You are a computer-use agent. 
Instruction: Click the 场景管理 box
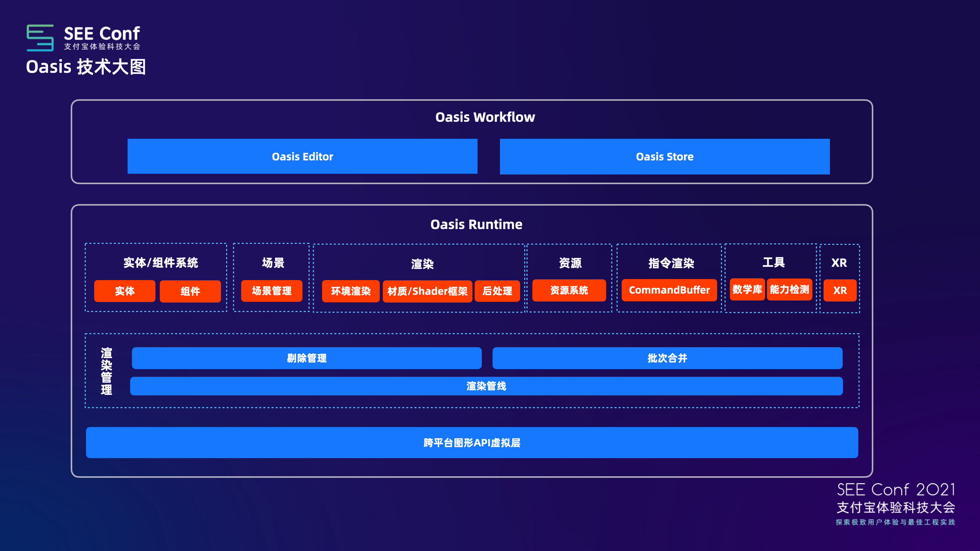click(271, 291)
